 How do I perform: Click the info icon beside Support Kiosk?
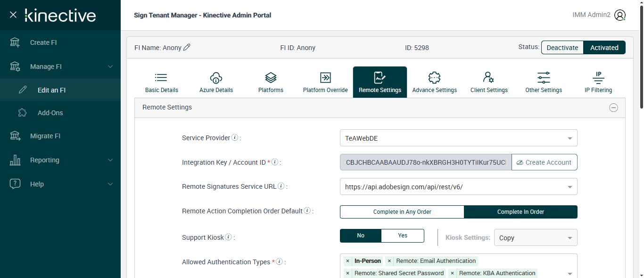click(x=229, y=237)
